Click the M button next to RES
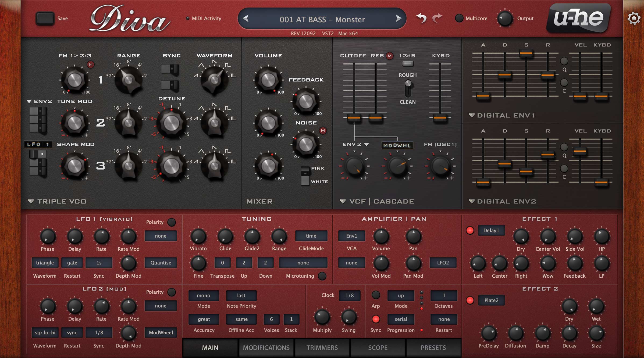 pyautogui.click(x=390, y=56)
